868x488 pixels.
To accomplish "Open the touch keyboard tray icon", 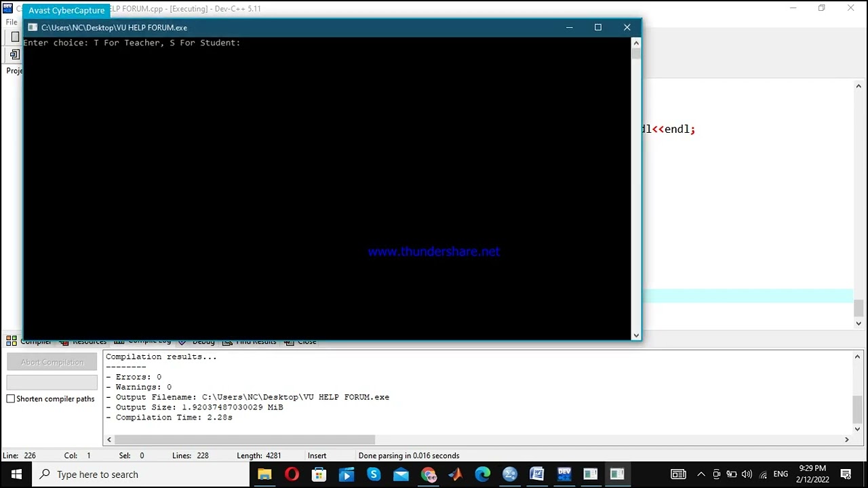I will point(678,474).
